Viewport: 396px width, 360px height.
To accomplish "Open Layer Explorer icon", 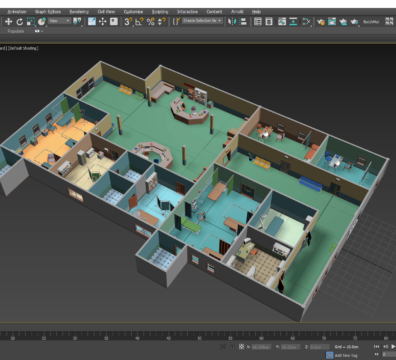I will 269,22.
